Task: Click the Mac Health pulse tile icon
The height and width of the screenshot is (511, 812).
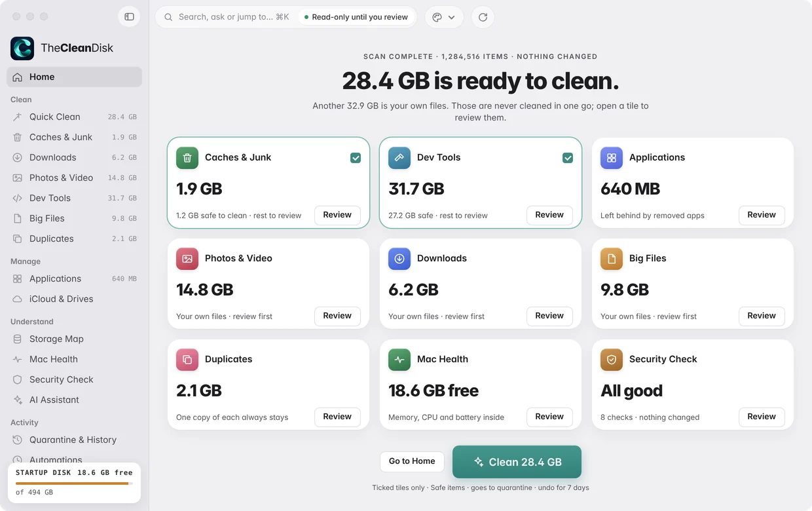Action: 399,360
